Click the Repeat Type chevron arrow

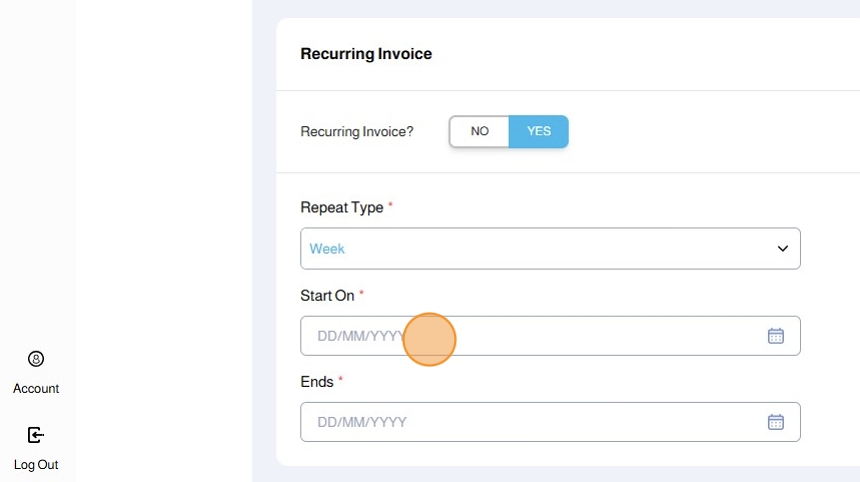(783, 249)
